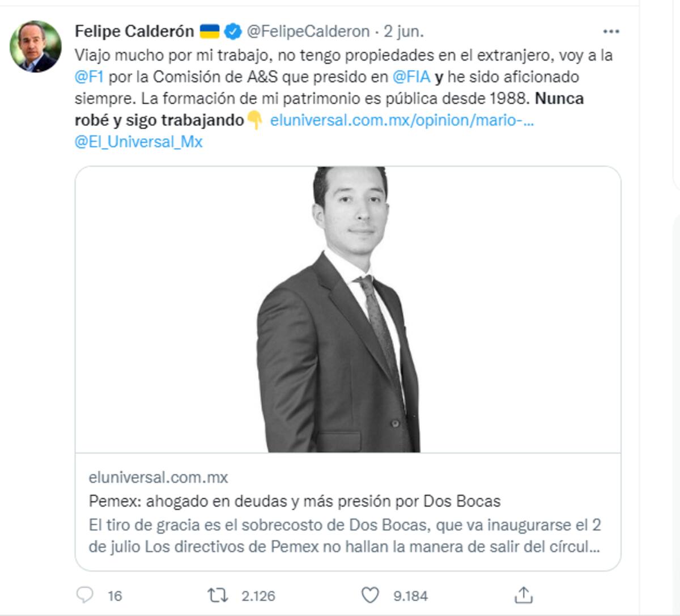Like the tweet with the heart icon
The width and height of the screenshot is (680, 616).
coord(370,595)
